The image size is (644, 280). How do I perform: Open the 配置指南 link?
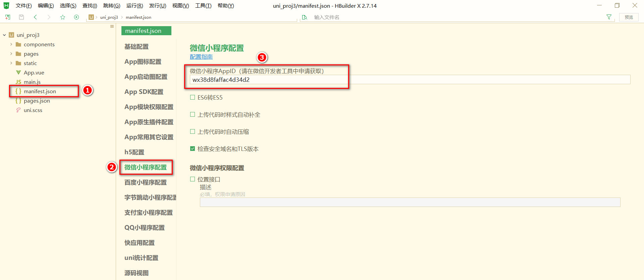(201, 57)
